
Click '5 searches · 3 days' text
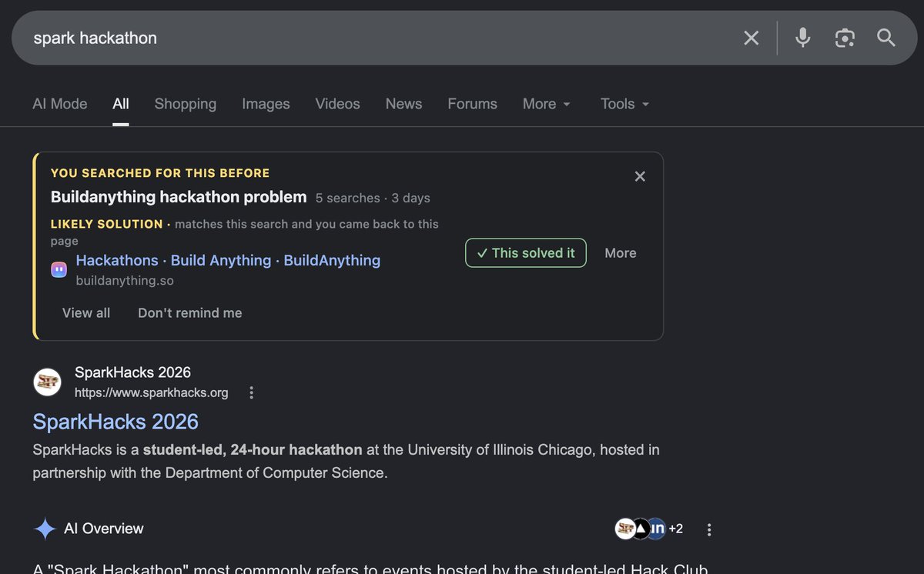373,198
